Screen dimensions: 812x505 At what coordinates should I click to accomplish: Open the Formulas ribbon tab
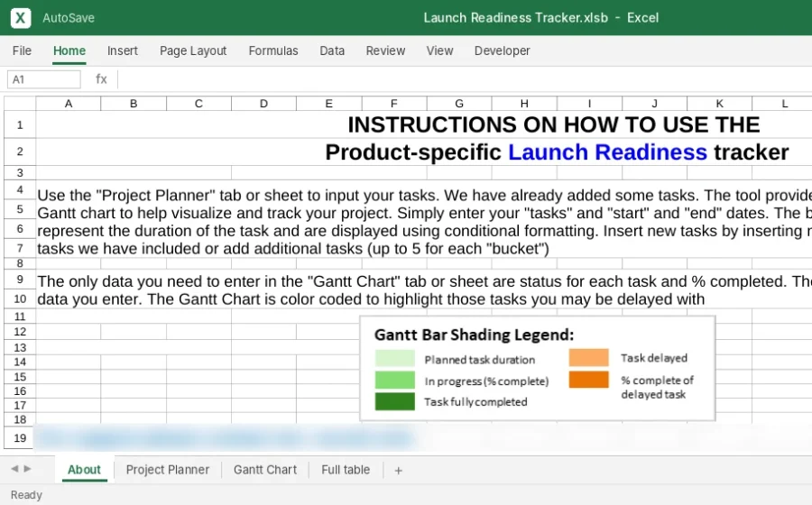273,50
